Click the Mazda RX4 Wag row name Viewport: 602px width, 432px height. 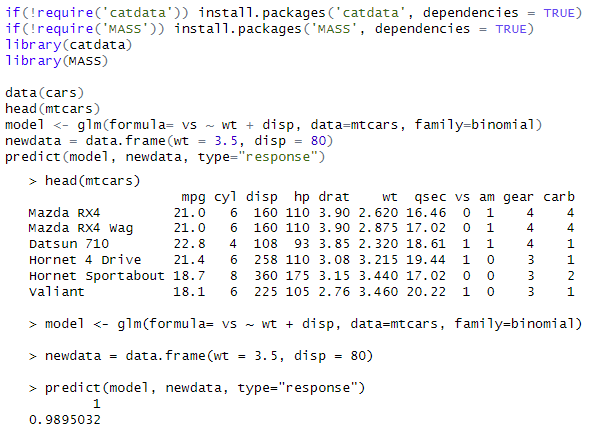point(81,228)
